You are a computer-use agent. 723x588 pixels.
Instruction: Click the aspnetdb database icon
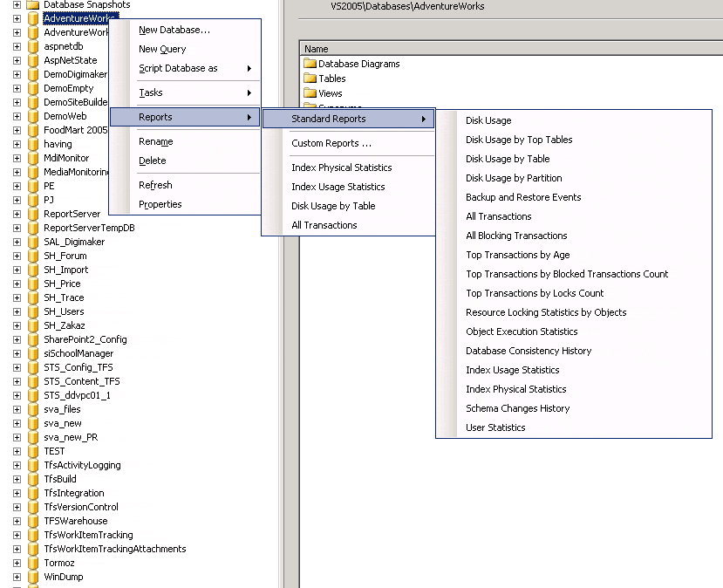(x=33, y=46)
